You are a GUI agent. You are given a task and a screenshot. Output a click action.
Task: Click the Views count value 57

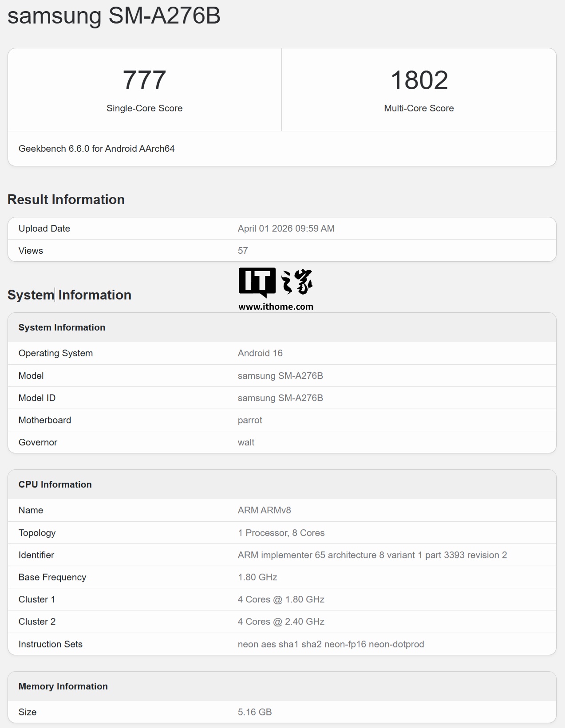pyautogui.click(x=243, y=251)
